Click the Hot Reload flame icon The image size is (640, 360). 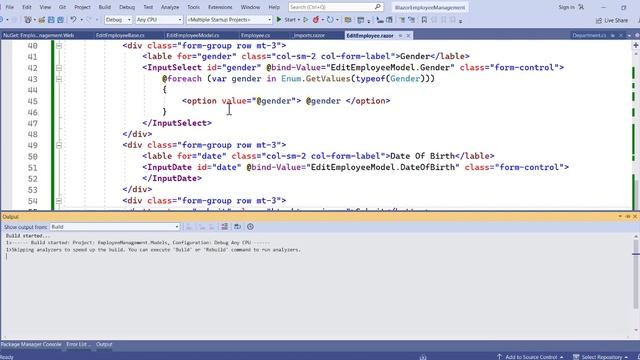[x=316, y=20]
